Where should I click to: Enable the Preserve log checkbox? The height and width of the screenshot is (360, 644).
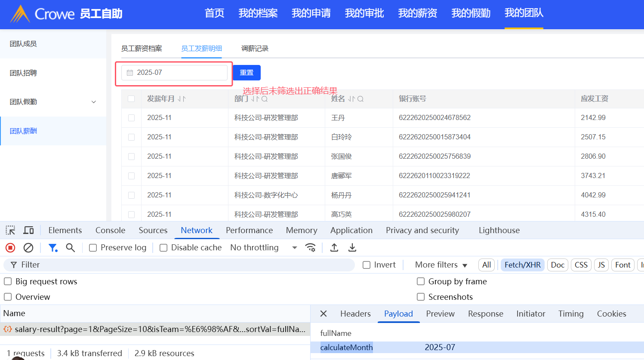tap(93, 248)
